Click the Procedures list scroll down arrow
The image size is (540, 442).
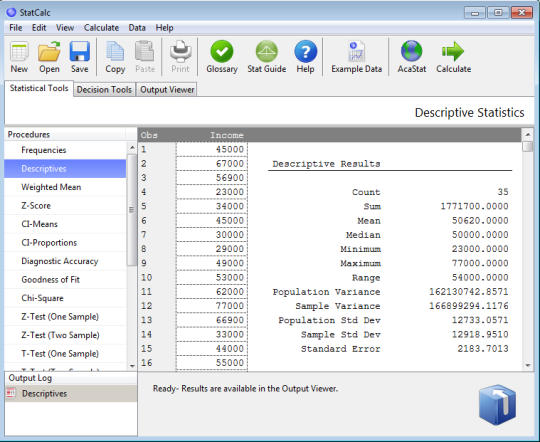[132, 366]
